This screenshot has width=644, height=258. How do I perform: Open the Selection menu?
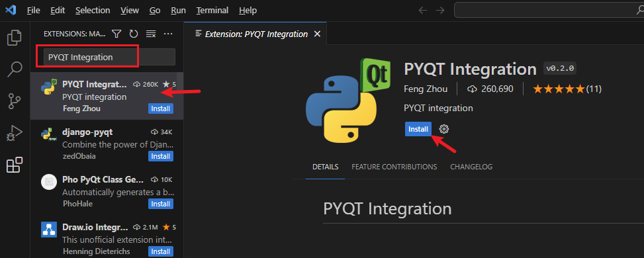[93, 11]
